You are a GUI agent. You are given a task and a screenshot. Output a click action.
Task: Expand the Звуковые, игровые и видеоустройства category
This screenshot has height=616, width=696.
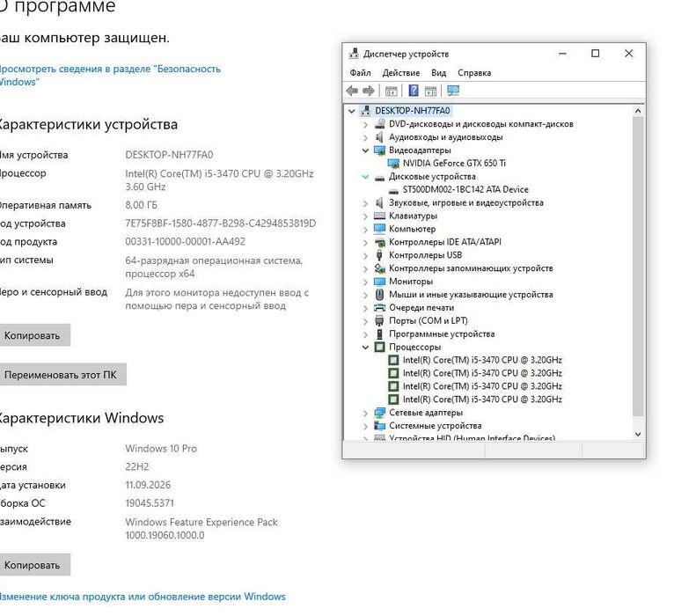point(365,203)
